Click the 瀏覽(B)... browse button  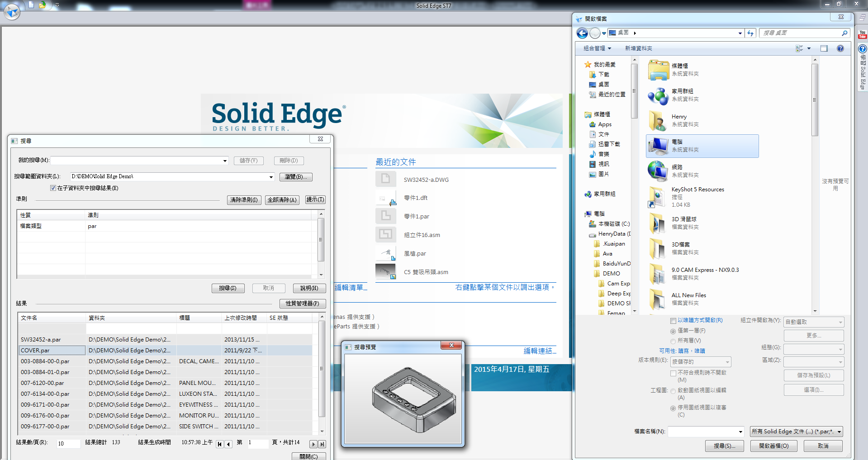296,177
